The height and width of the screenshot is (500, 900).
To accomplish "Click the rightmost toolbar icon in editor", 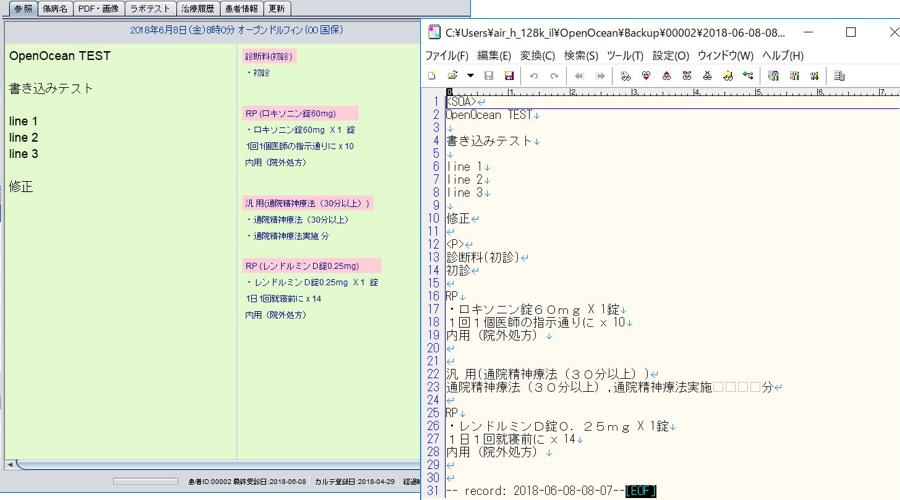I will [x=839, y=76].
